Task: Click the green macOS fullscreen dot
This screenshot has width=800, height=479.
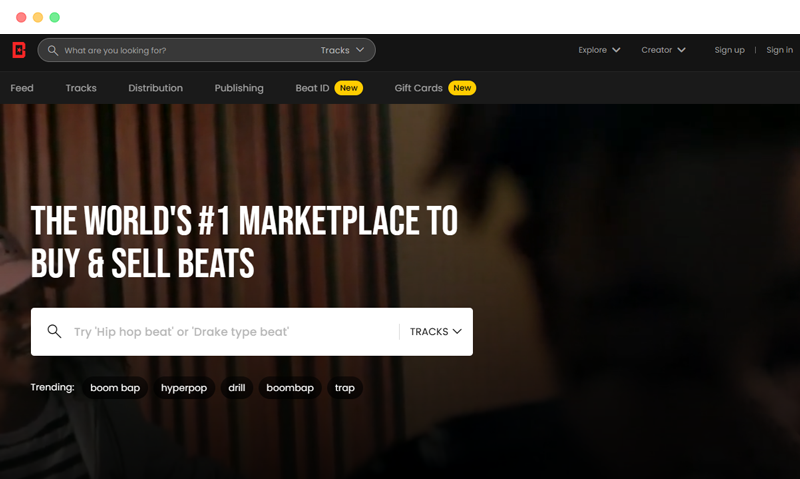Action: (55, 17)
